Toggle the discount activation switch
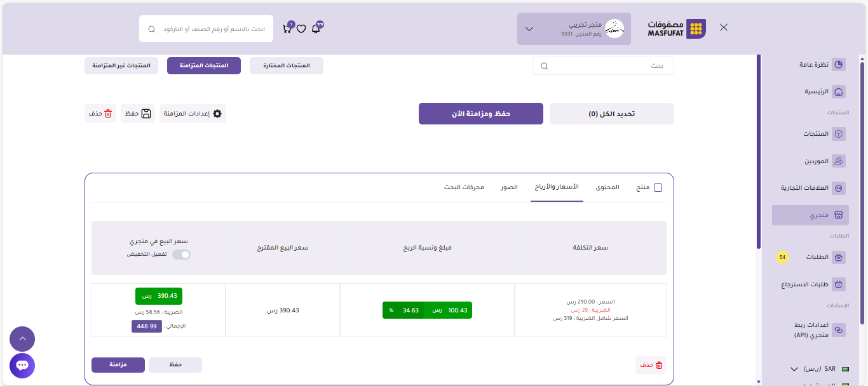This screenshot has height=386, width=868. click(x=182, y=254)
